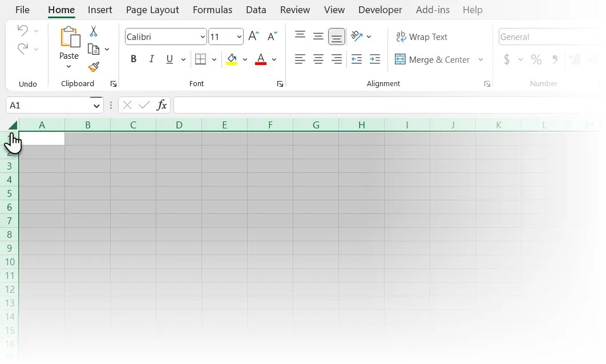Increase the font size

coord(253,35)
